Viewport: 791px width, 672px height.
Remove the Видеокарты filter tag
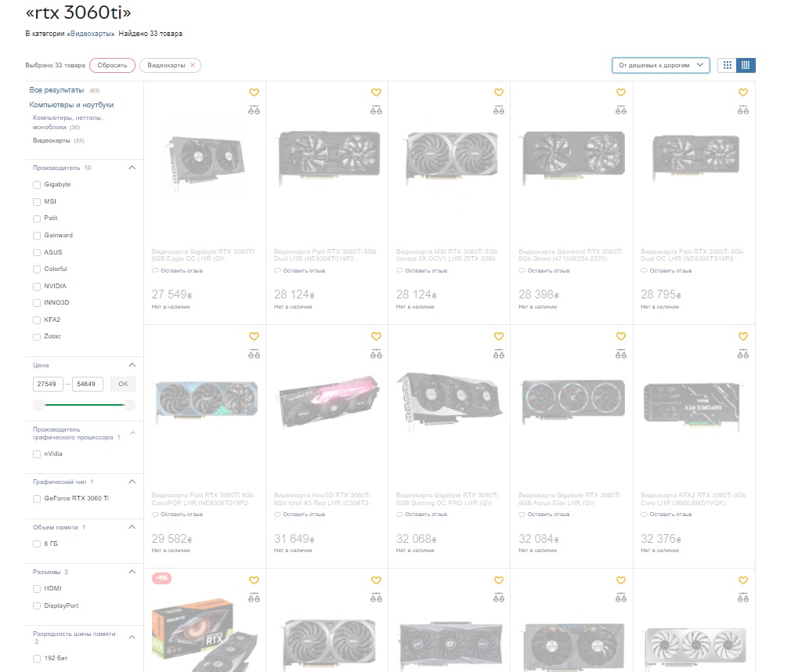click(192, 65)
